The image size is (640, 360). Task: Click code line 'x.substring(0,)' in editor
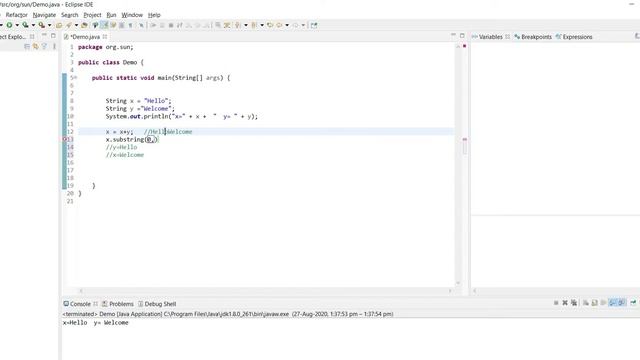pos(132,140)
